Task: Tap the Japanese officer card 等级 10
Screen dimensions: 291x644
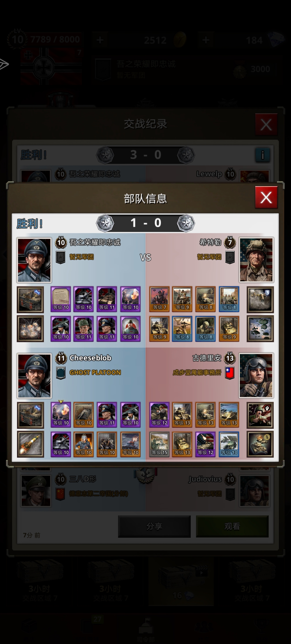Action: click(130, 329)
